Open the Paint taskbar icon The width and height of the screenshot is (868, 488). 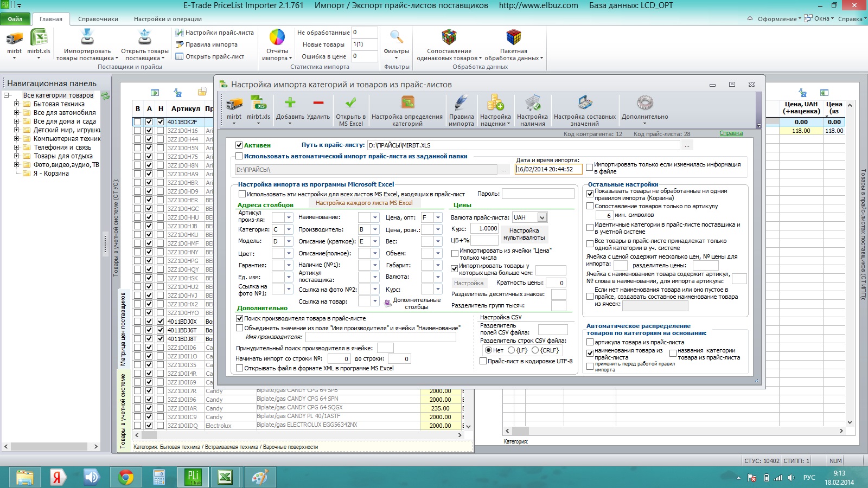pyautogui.click(x=260, y=477)
